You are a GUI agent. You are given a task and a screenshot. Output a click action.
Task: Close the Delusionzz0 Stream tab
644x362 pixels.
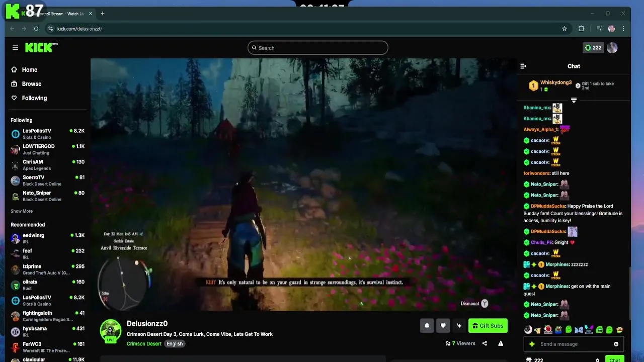tap(91, 14)
